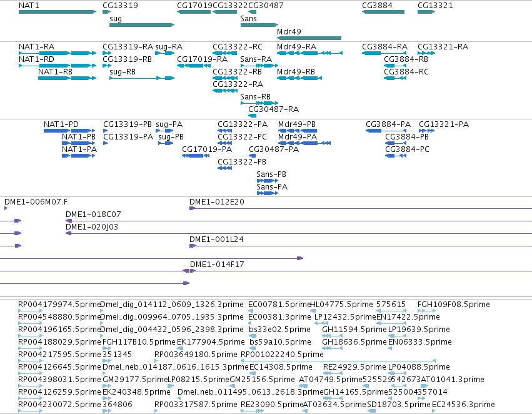Open the Mdr49 gene label
The height and width of the screenshot is (414, 532).
(289, 31)
